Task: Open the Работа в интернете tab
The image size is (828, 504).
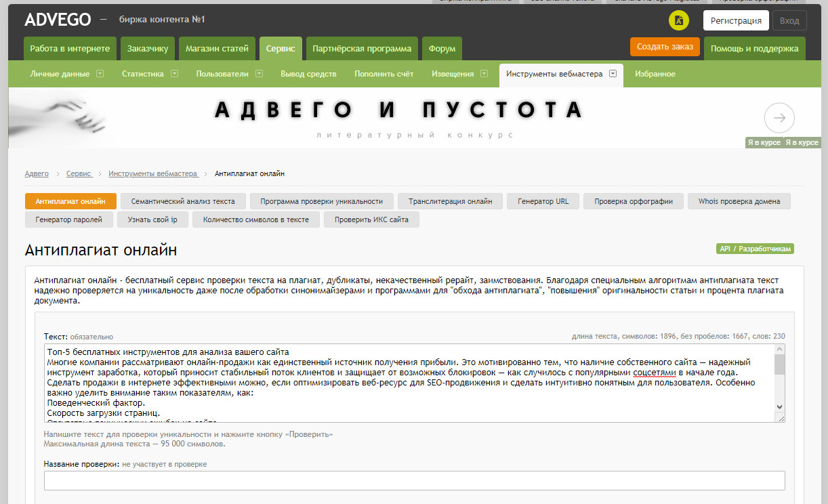Action: [x=70, y=49]
